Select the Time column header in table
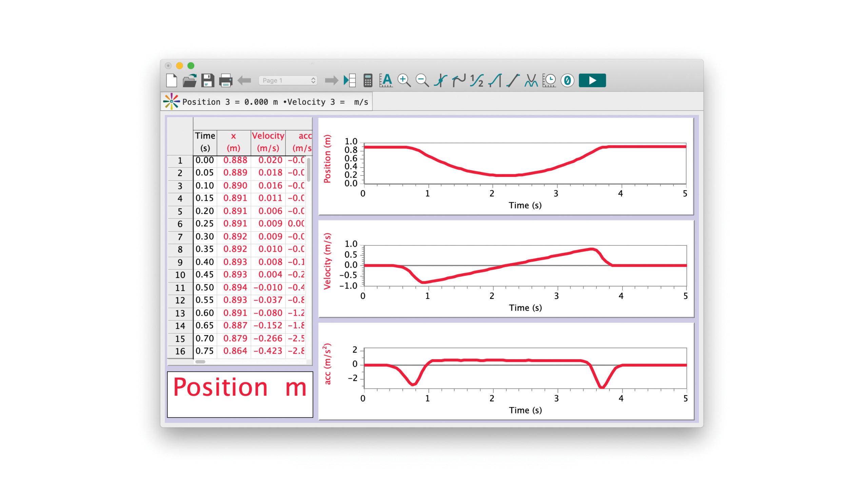This screenshot has height=488, width=868. (x=205, y=142)
